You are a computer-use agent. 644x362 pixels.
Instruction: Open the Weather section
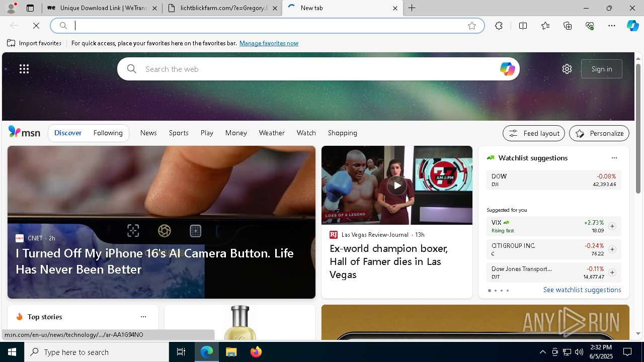(272, 133)
